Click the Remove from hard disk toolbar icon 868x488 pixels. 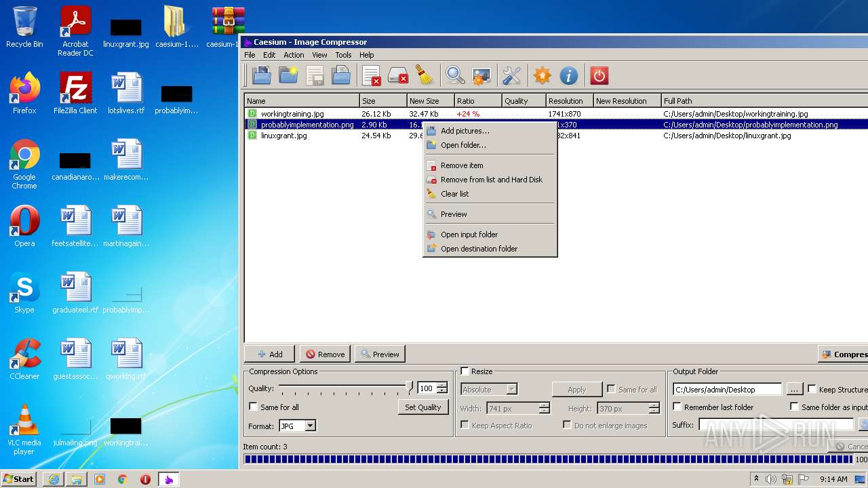pos(398,75)
